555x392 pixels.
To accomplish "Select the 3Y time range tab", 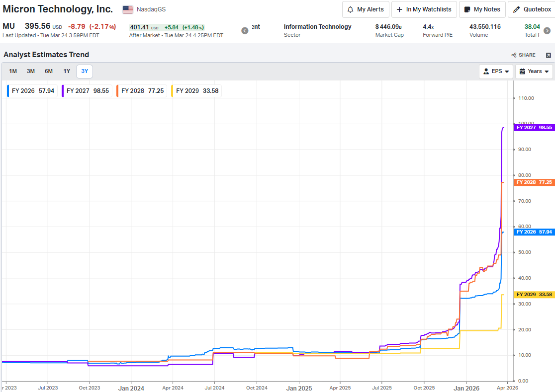I will tap(85, 72).
